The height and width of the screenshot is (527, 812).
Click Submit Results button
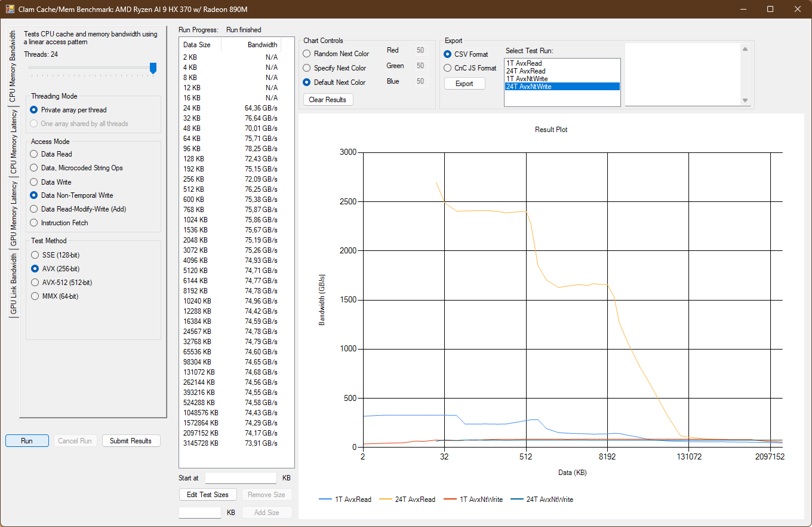click(x=131, y=441)
